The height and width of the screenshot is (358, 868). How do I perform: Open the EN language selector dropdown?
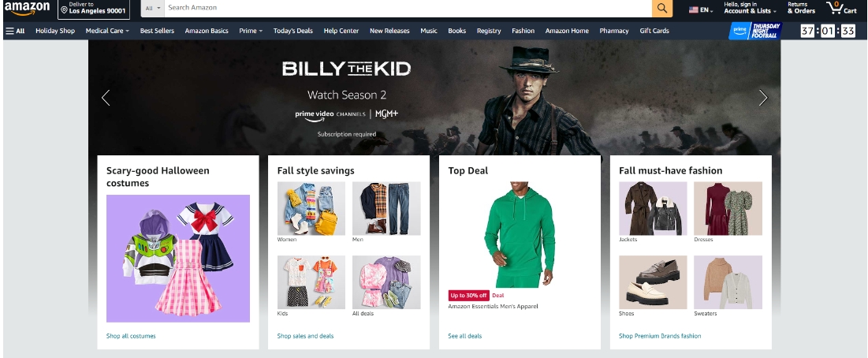[x=701, y=10]
